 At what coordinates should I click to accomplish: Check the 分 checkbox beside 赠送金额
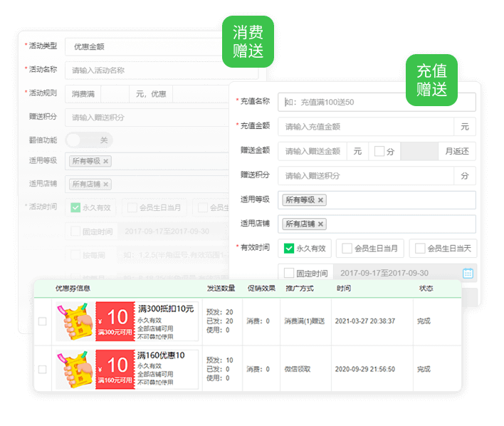[x=379, y=151]
